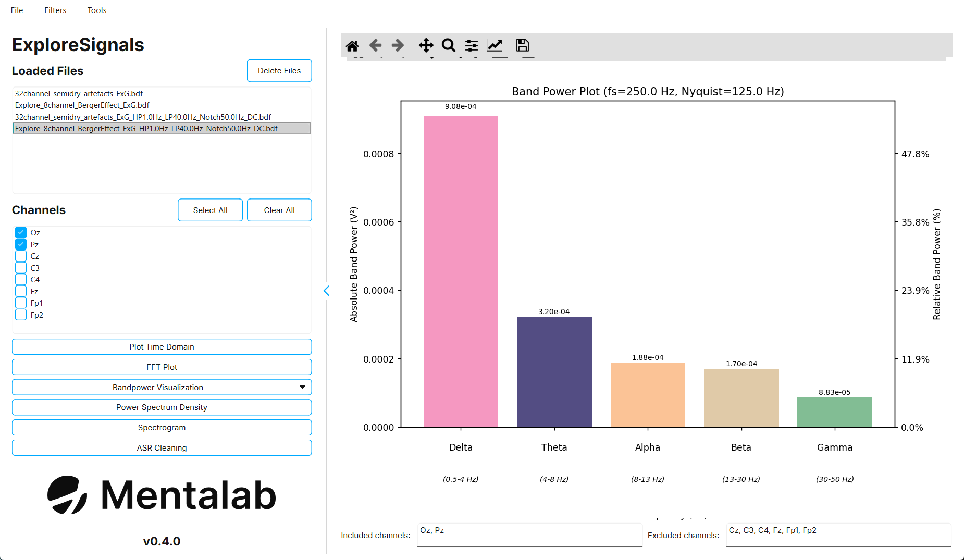Select filtered Explore_8channel_BergerEffect HP1.0Hz file

(162, 129)
